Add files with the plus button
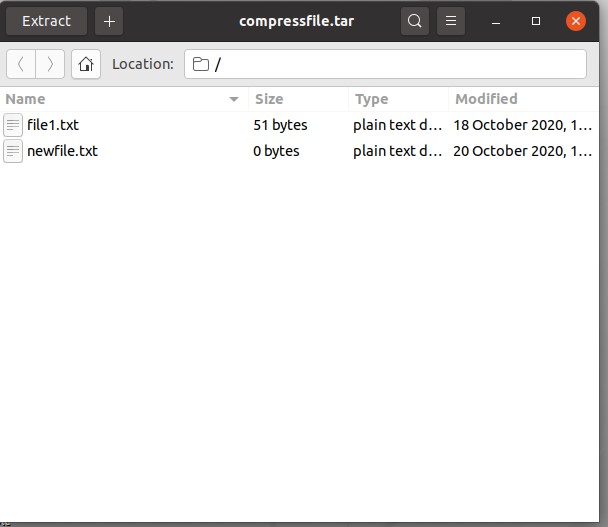608x527 pixels. (109, 21)
